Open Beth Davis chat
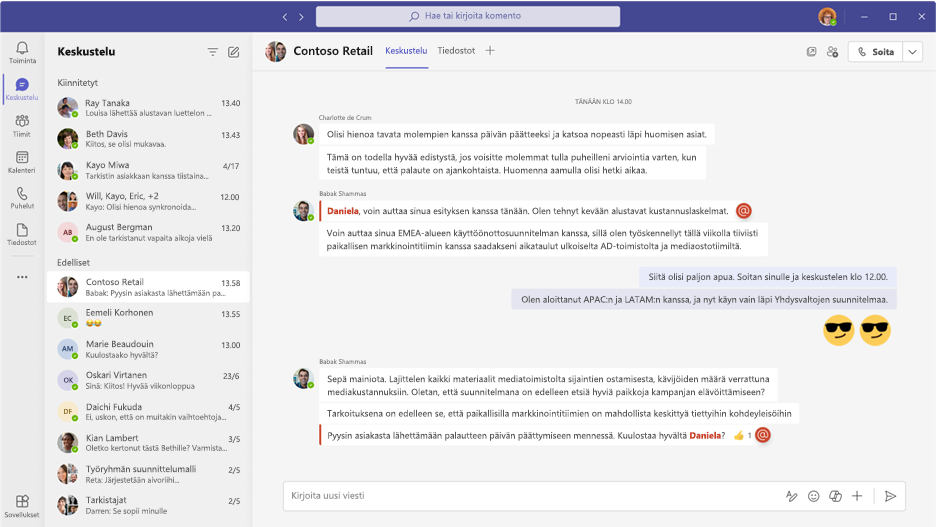Screen dimensions: 936x527 tap(148, 139)
